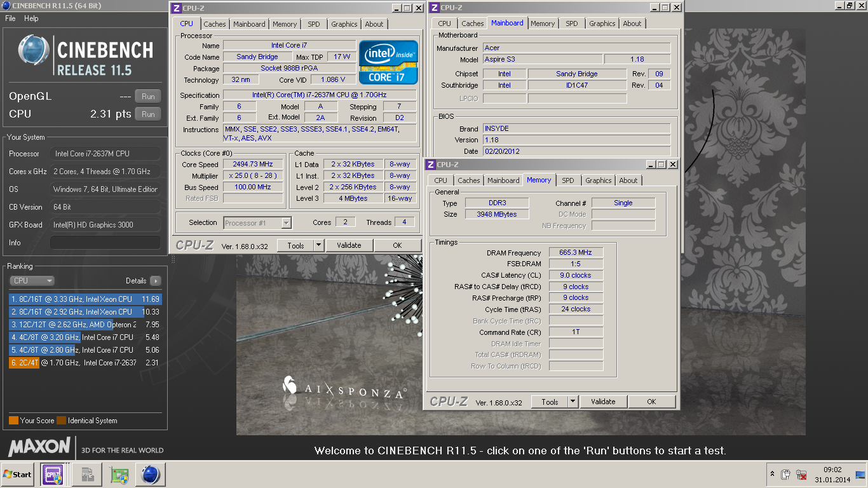Viewport: 868px width, 488px height.
Task: Open the Help menu in Cinebench
Action: (x=31, y=18)
